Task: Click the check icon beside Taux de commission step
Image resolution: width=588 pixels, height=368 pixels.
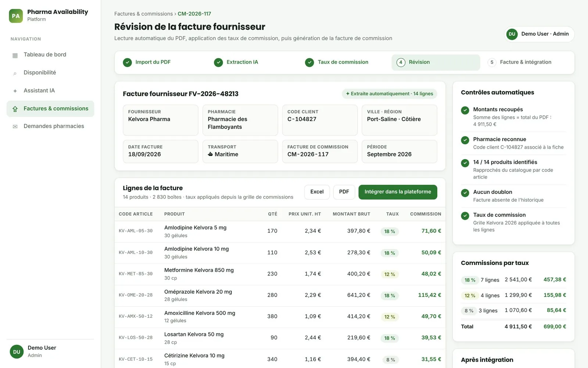Action: pyautogui.click(x=309, y=63)
